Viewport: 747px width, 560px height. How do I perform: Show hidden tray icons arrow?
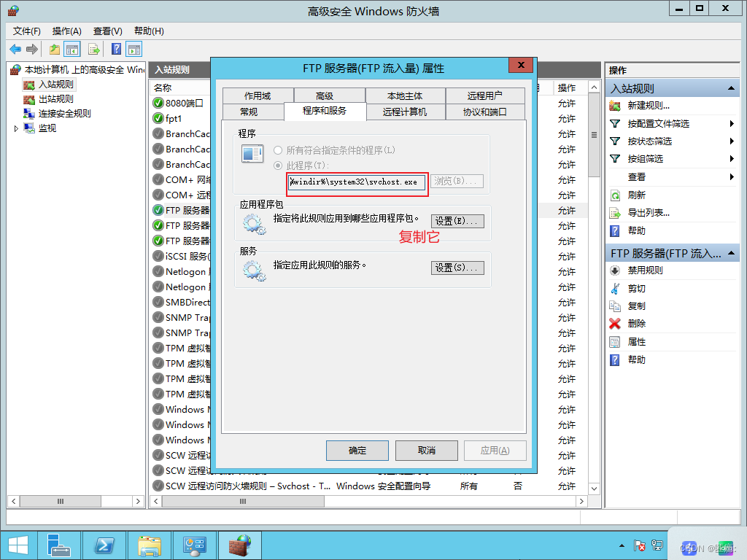[x=622, y=545]
